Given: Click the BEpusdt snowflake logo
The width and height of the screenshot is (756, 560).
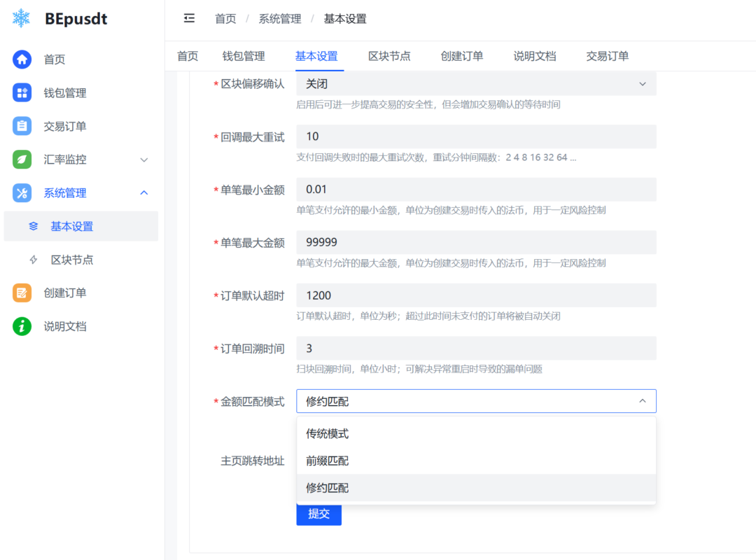Looking at the screenshot, I should tap(21, 18).
